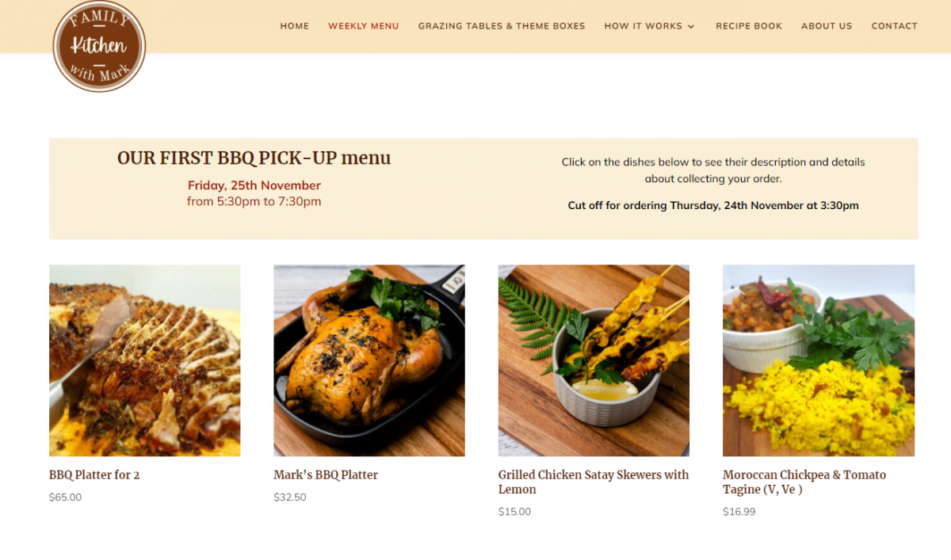
Task: Open the Contact page
Action: tap(894, 26)
